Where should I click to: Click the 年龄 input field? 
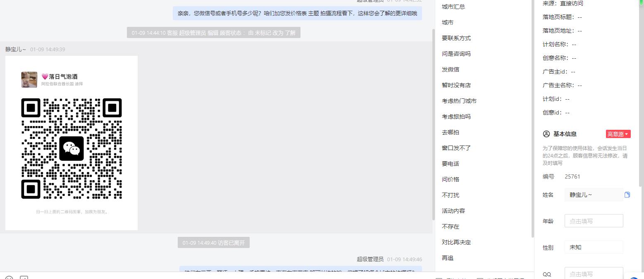click(594, 221)
